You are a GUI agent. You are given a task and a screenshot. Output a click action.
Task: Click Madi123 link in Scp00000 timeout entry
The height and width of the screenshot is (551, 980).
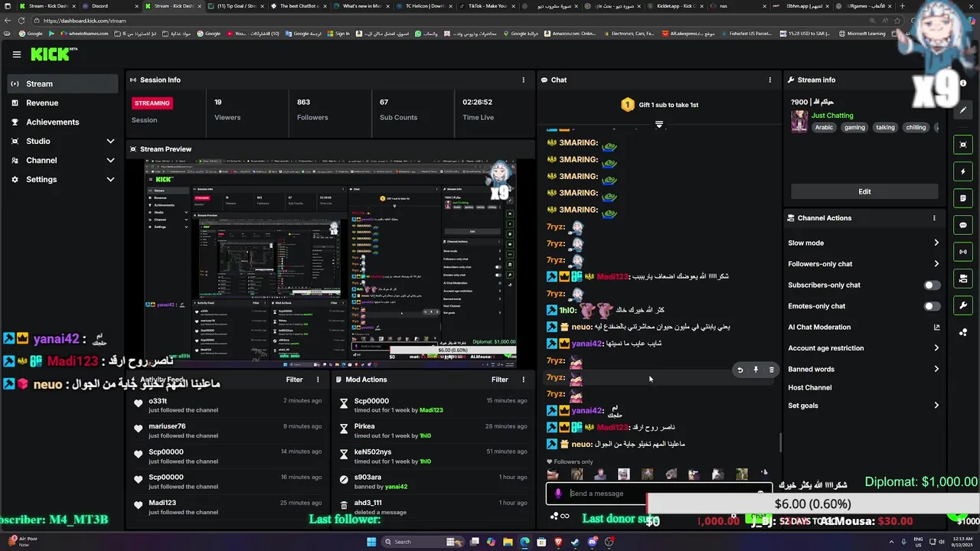[x=431, y=410]
